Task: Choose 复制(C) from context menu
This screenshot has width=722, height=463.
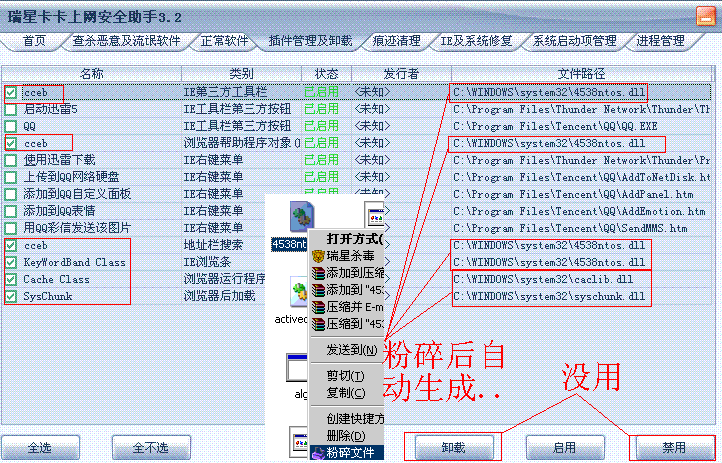Action: click(346, 393)
